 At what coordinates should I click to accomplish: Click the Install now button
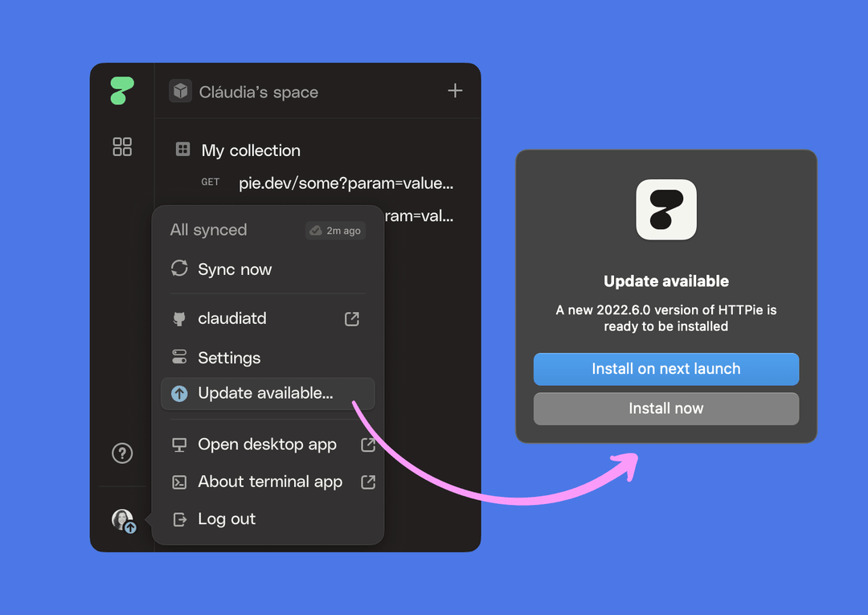point(665,408)
